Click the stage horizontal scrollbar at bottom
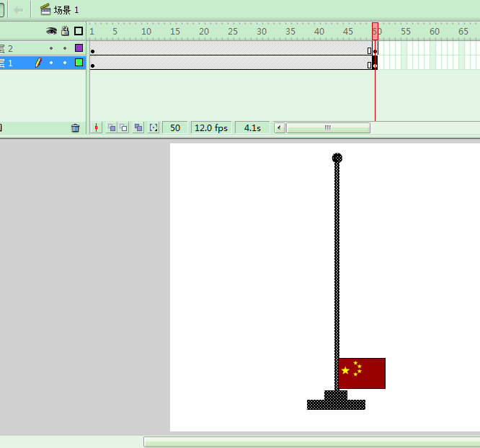Screen dimensions: 480x448 [x=311, y=442]
